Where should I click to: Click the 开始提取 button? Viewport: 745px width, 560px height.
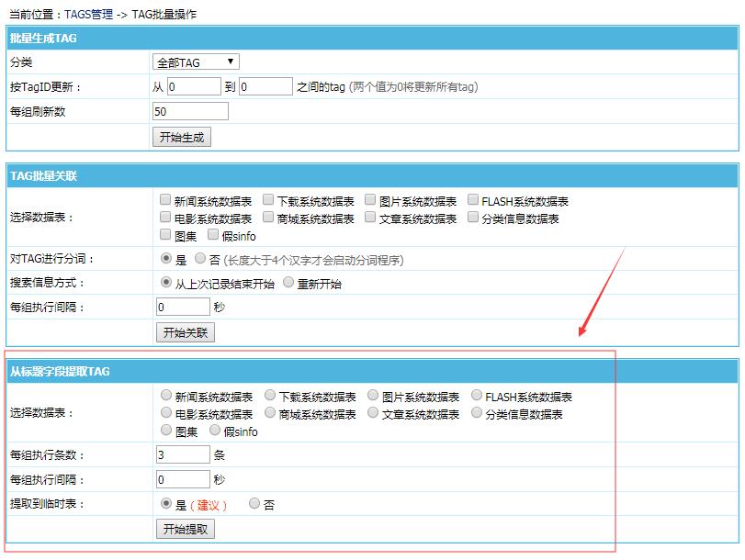coord(186,529)
